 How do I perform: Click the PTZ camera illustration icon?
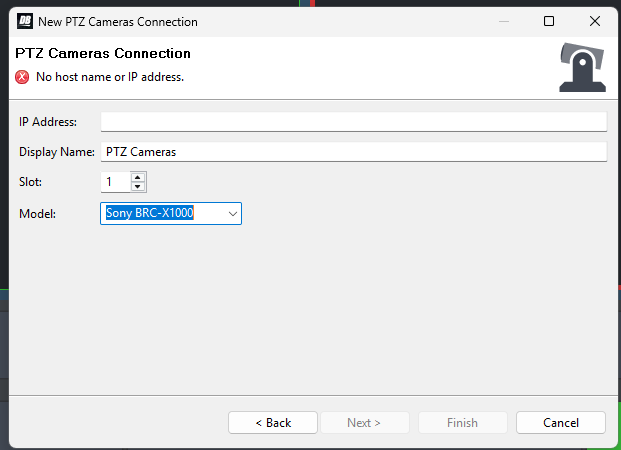click(x=582, y=67)
